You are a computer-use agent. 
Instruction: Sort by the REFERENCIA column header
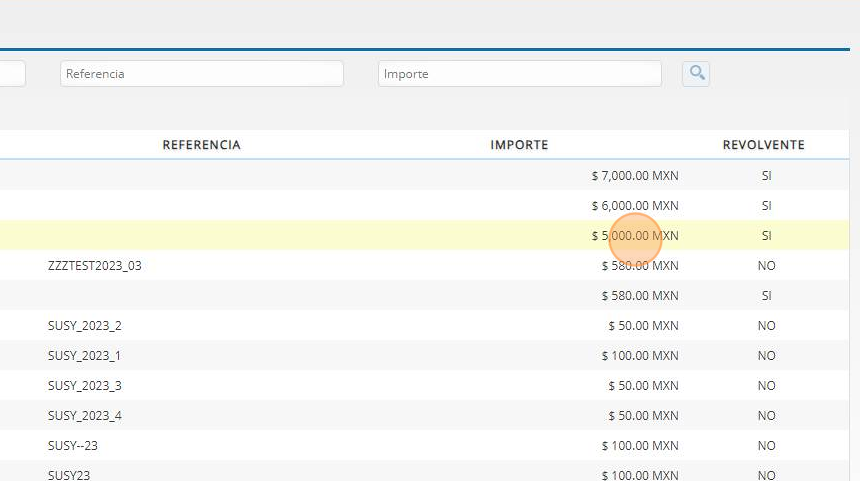201,145
